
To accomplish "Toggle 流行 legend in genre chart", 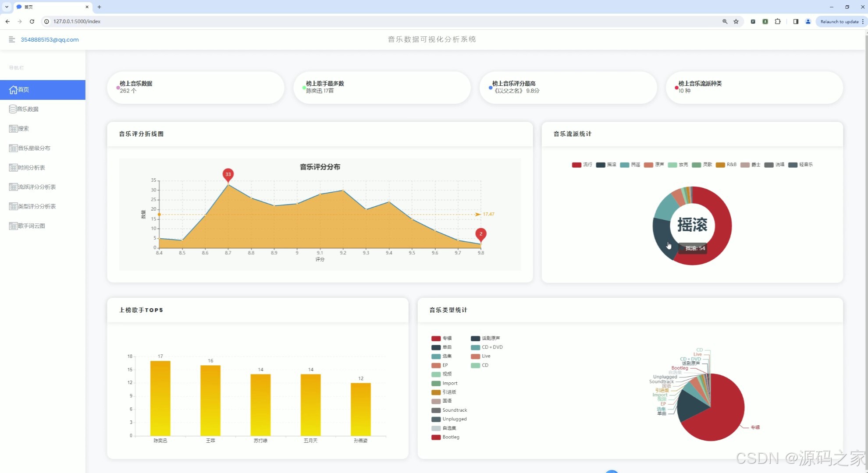I will [582, 165].
